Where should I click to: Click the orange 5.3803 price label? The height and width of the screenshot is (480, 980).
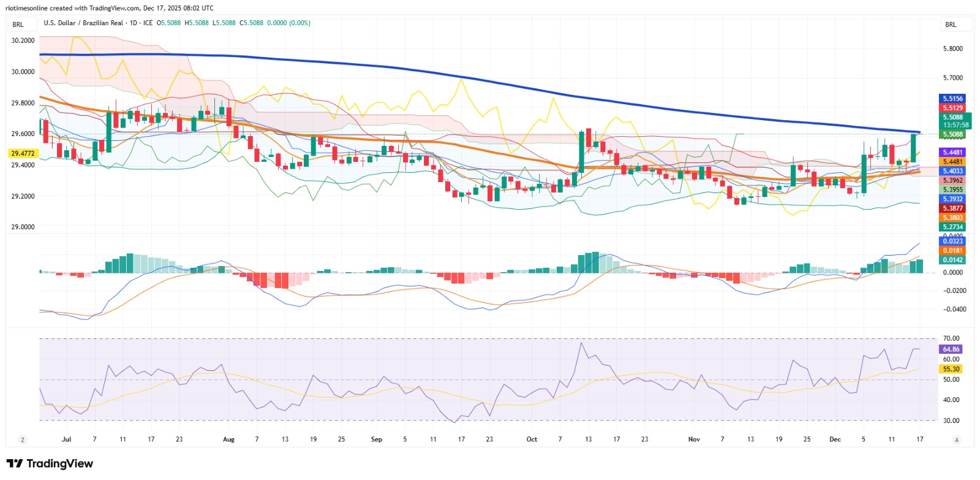click(x=952, y=218)
